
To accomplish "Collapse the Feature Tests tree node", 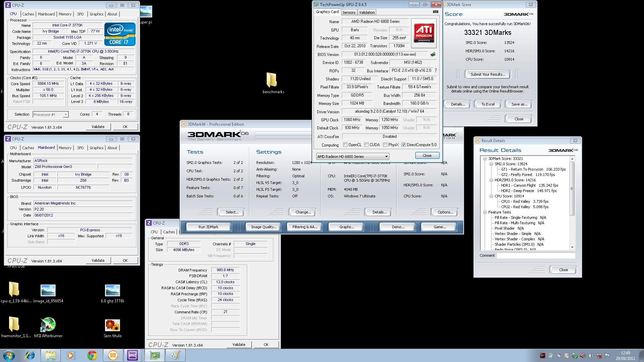I will (x=485, y=213).
